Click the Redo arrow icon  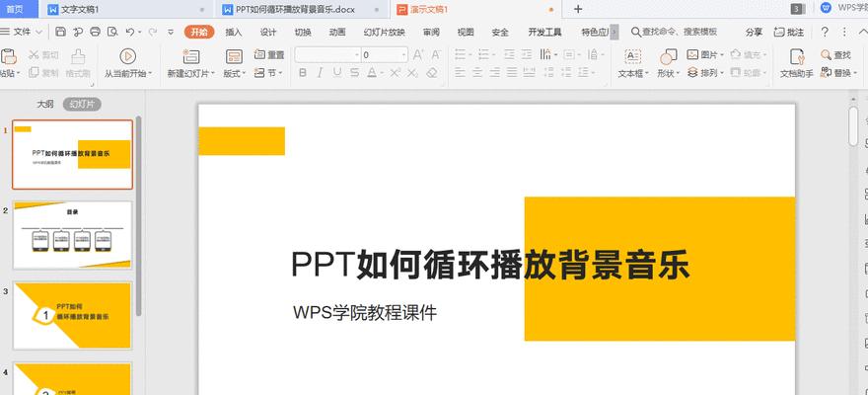coord(152,33)
